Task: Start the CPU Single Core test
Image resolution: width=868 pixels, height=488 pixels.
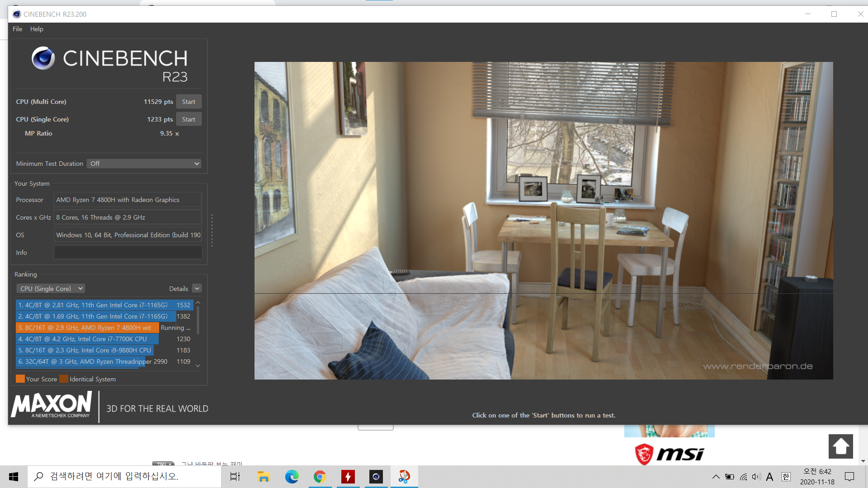Action: tap(189, 119)
